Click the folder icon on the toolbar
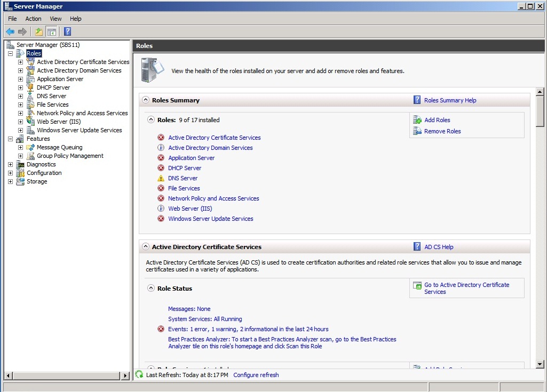 (38, 31)
